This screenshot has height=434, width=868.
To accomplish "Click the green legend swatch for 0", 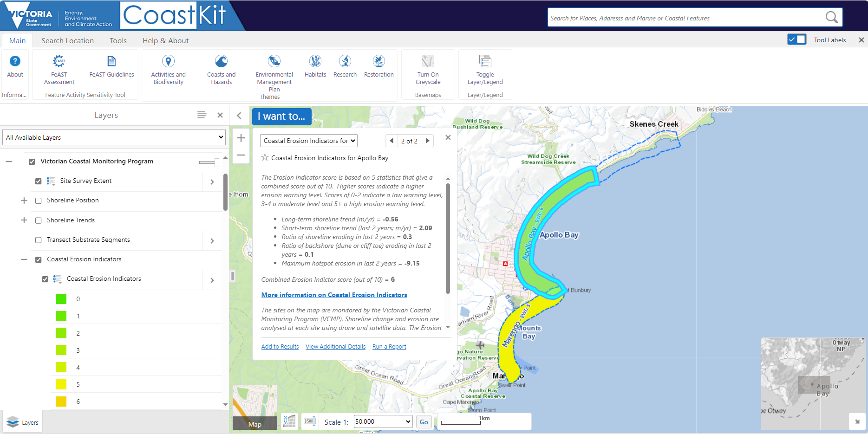I will tap(61, 299).
